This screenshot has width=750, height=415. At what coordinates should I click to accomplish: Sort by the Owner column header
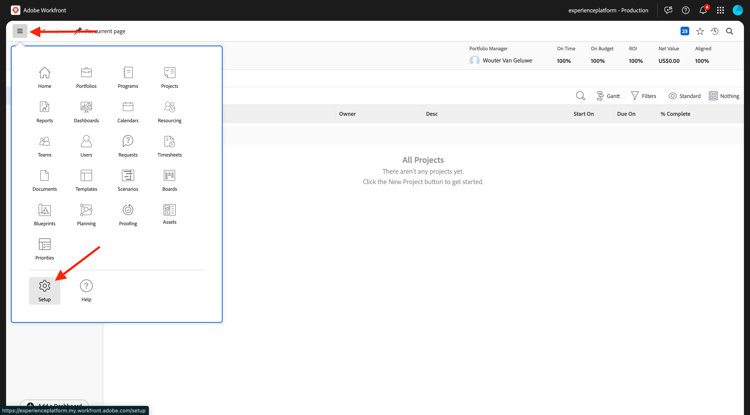tap(347, 114)
